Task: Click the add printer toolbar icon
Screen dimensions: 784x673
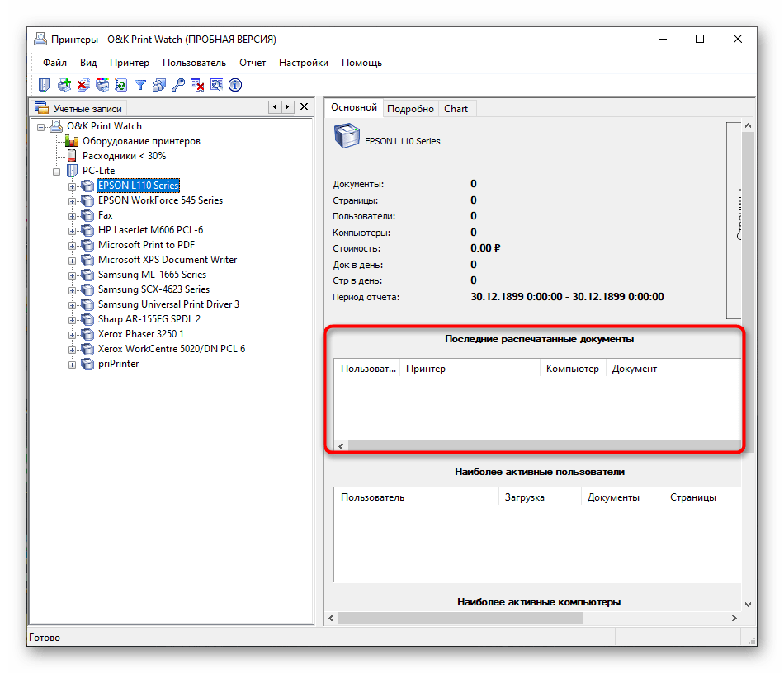Action: (x=64, y=85)
